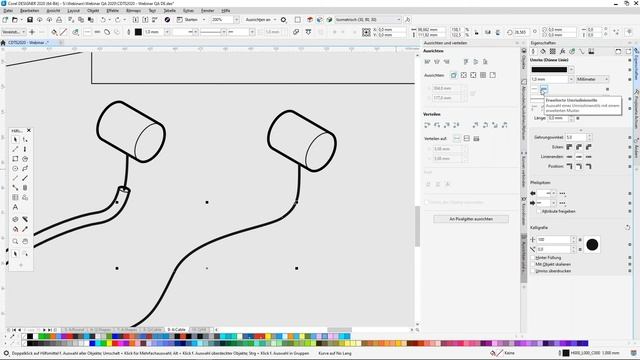Close the floating toolbox panel
640x360 pixels.
coord(29,130)
